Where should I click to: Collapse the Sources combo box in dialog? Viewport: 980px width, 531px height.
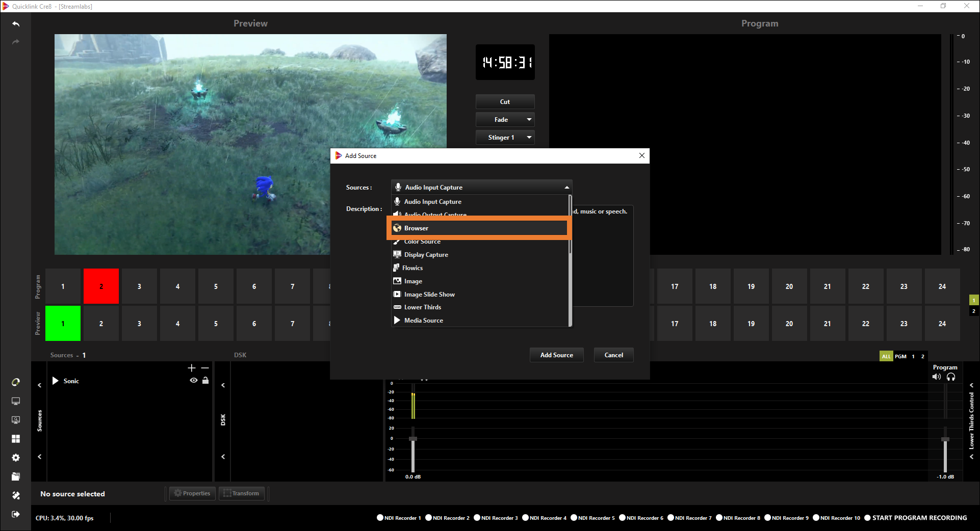coord(566,188)
